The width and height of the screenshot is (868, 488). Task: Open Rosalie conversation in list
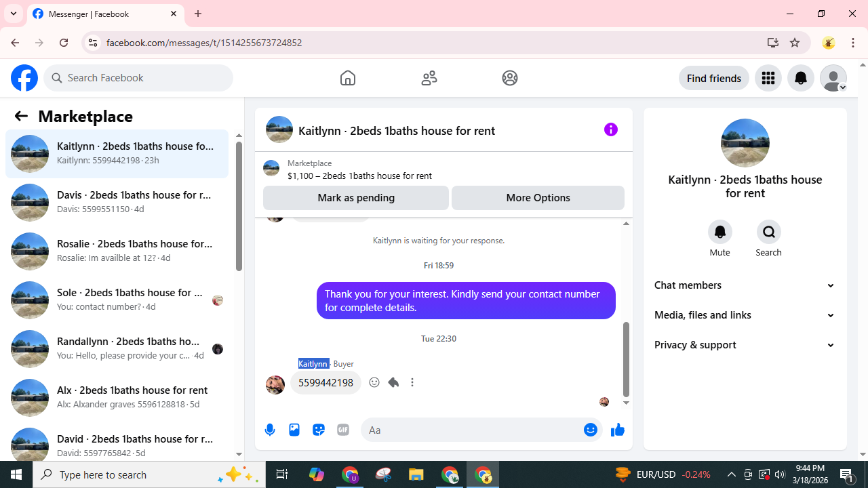[x=117, y=251]
